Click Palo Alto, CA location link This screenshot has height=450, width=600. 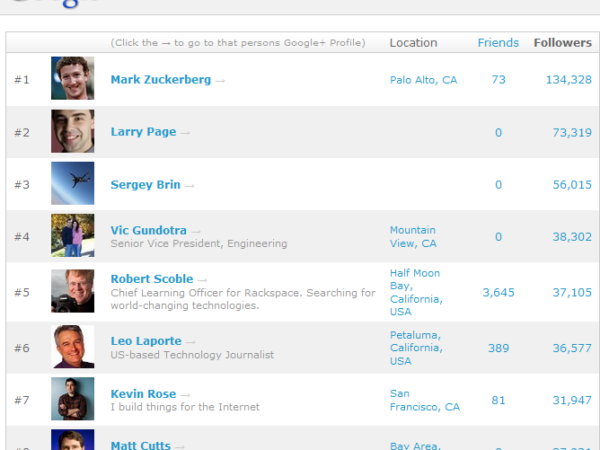coord(423,80)
